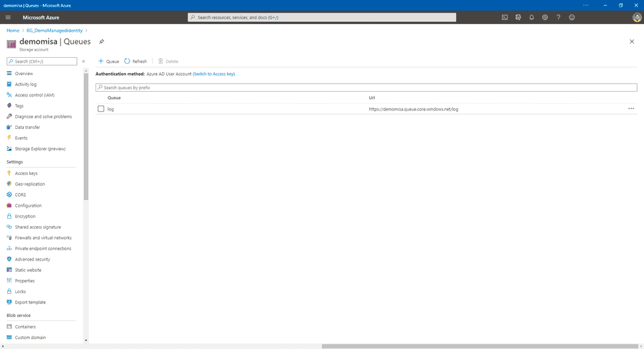Focus the Search queues by prefix field
Image resolution: width=644 pixels, height=349 pixels.
pos(366,88)
